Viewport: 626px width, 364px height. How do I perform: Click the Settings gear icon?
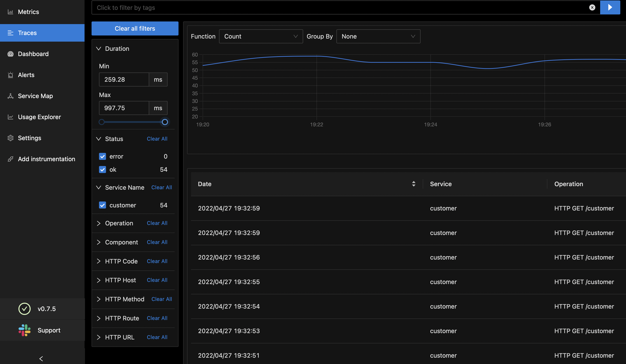pos(11,138)
